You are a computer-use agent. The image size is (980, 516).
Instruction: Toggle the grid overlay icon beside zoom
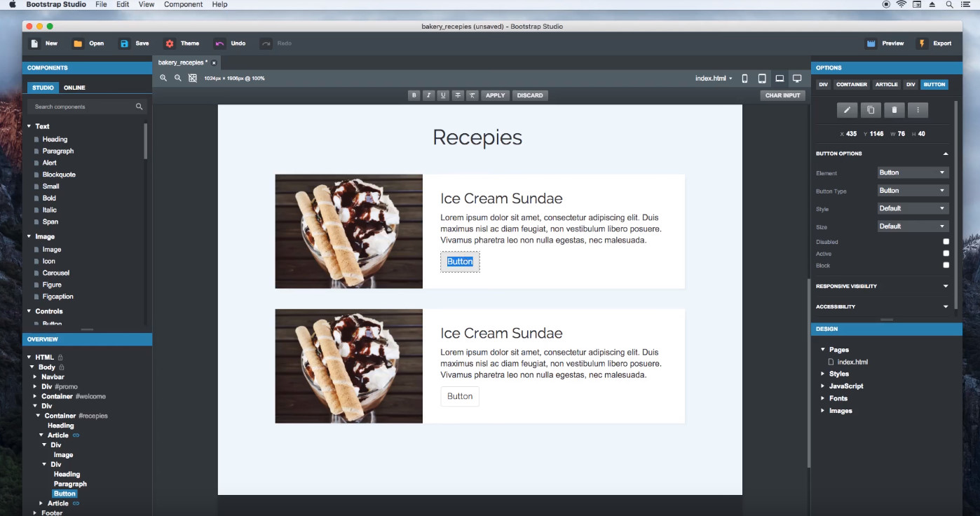point(193,79)
